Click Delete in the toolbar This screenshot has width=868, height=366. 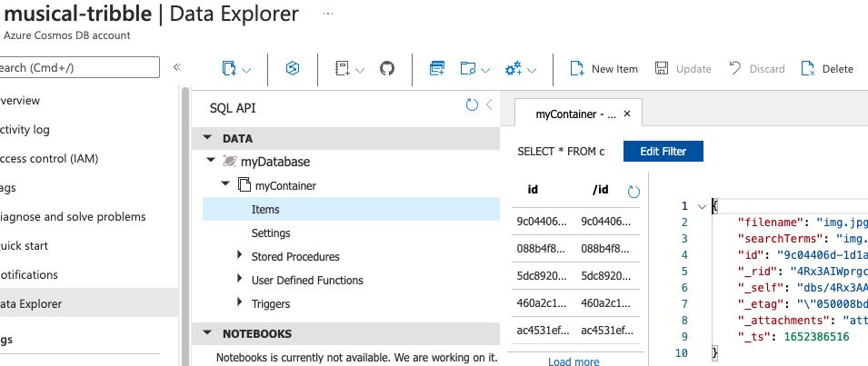[827, 68]
